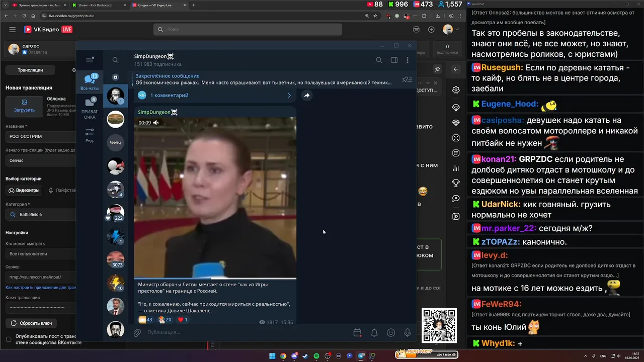
Task: Open Telegram hamburger menu
Action: click(90, 60)
